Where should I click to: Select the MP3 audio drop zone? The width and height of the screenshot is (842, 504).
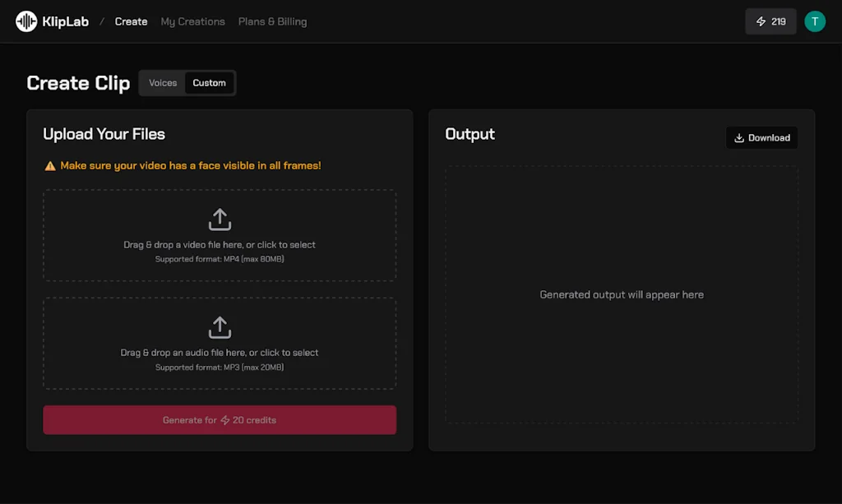click(220, 343)
